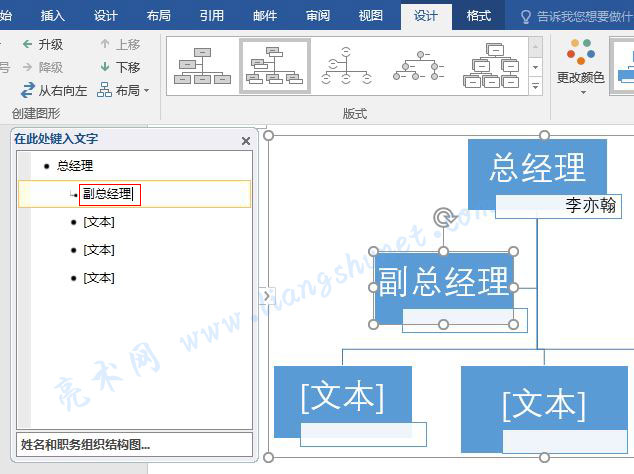Click the 副总经理 text pane entry
The height and width of the screenshot is (474, 634).
click(x=135, y=194)
